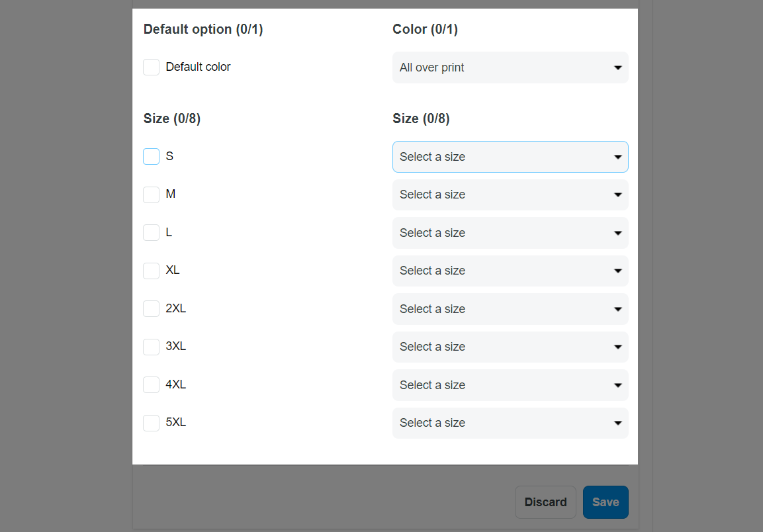The width and height of the screenshot is (763, 532).
Task: Select the L size checkbox
Action: [152, 233]
